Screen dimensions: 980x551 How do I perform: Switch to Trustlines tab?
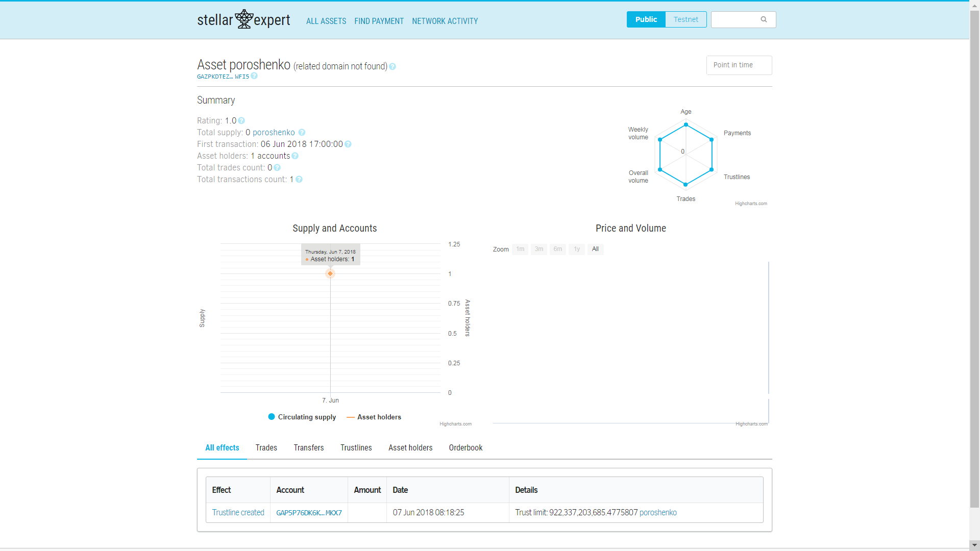[x=356, y=448]
